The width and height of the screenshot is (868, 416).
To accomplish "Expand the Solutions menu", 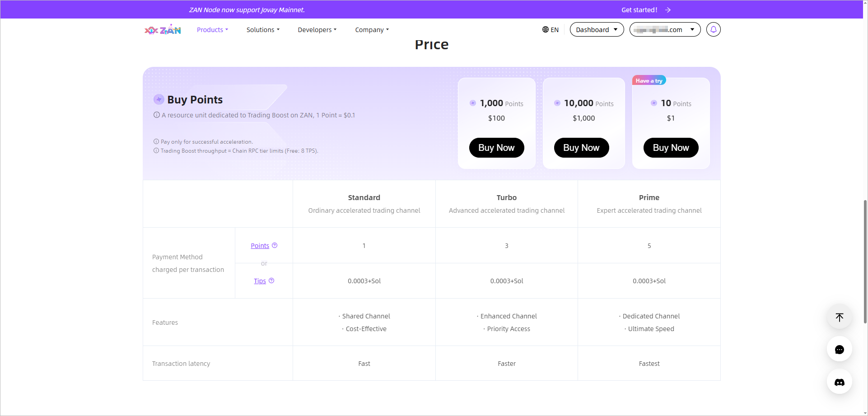I will click(263, 30).
